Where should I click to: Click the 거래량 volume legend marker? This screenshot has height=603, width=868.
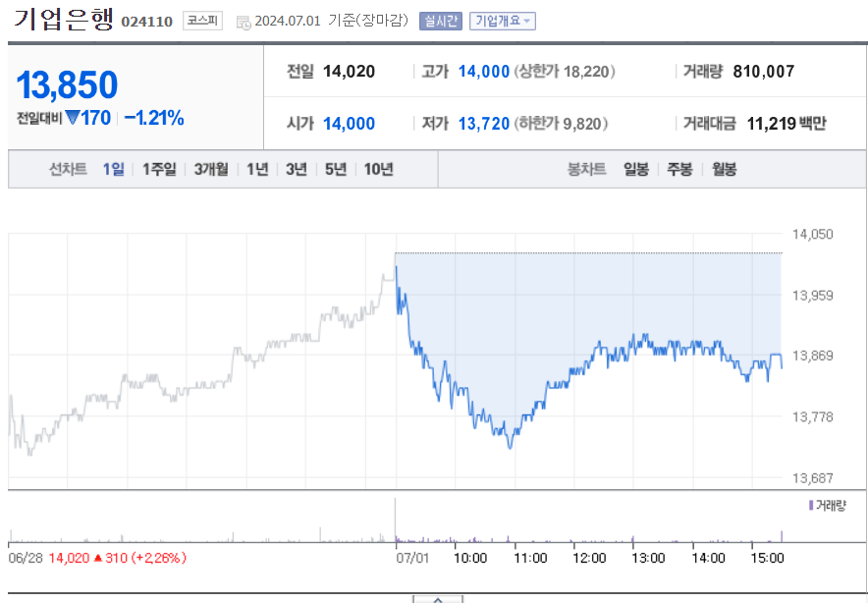point(811,505)
